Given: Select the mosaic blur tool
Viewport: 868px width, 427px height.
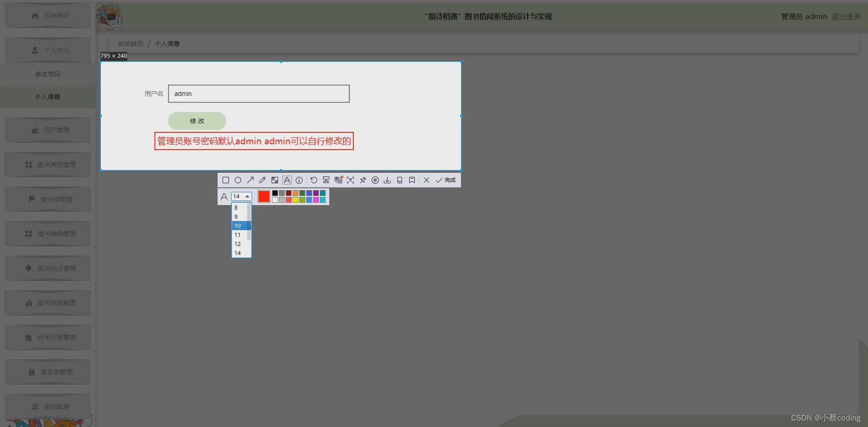Looking at the screenshot, I should pos(275,180).
